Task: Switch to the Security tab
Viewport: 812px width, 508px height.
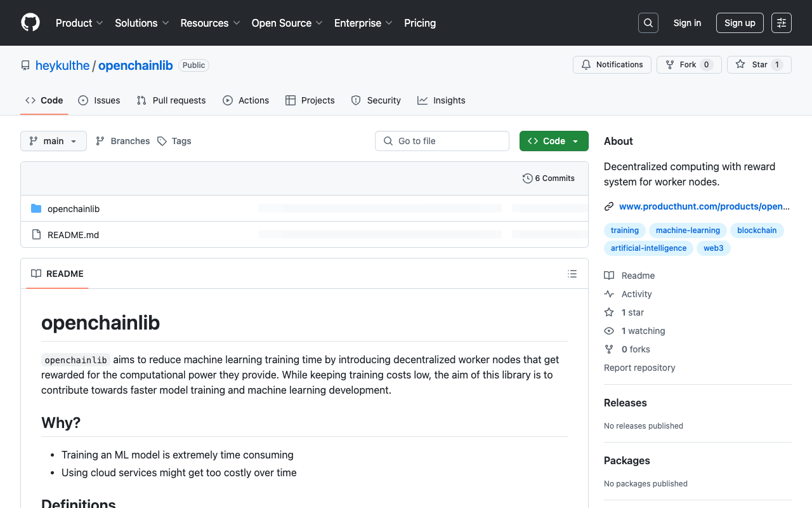Action: (x=376, y=100)
